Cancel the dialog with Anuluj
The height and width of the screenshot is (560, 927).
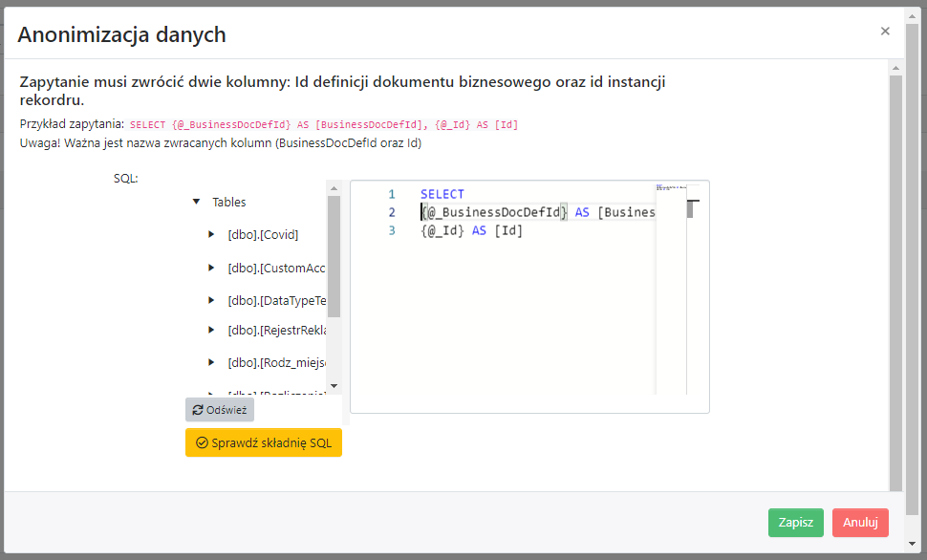pos(860,523)
